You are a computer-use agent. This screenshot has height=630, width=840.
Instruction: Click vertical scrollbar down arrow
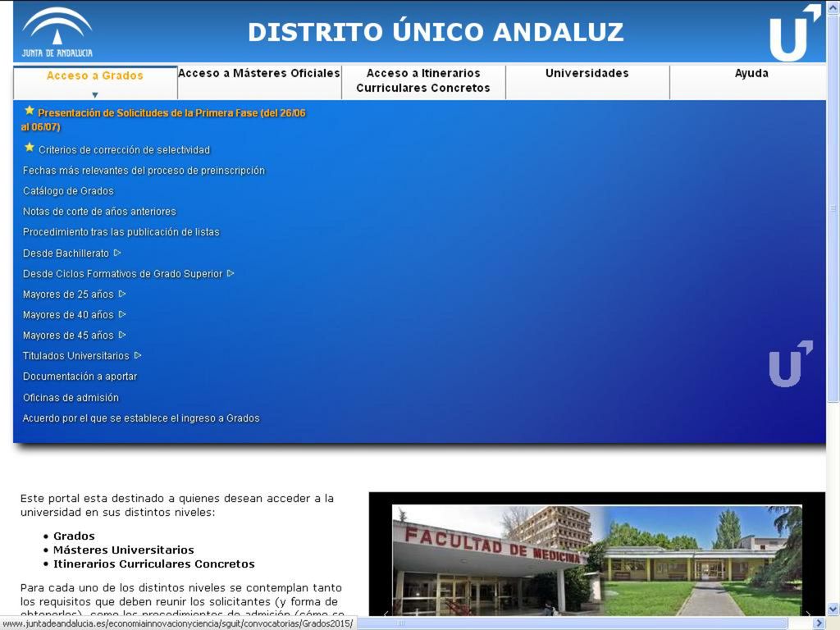point(833,609)
